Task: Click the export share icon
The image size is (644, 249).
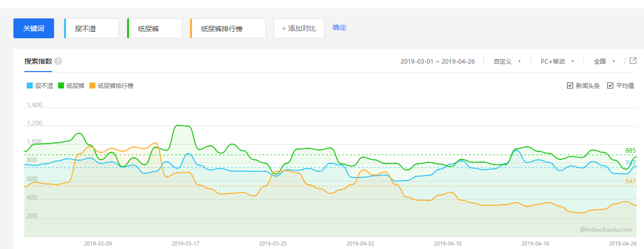Action: [633, 61]
